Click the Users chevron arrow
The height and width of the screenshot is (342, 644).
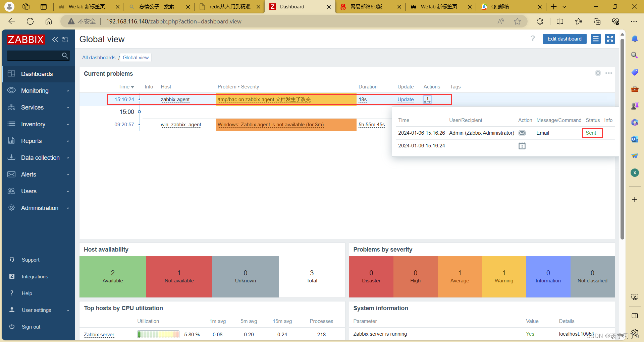coord(68,191)
